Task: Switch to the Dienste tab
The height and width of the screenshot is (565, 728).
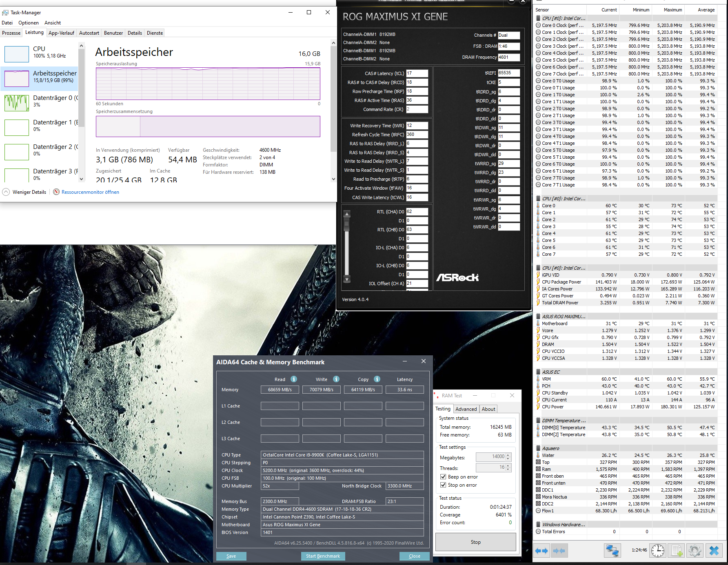Action: point(155,33)
